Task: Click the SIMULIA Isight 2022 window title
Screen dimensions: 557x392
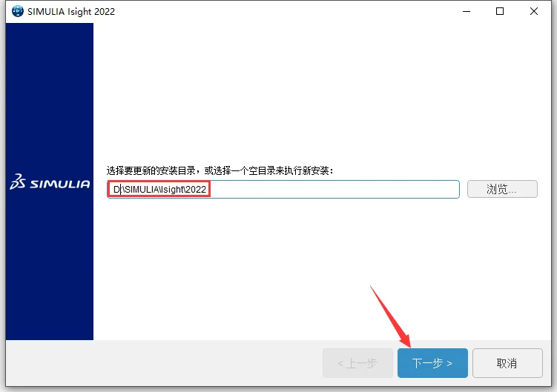Action: [71, 11]
